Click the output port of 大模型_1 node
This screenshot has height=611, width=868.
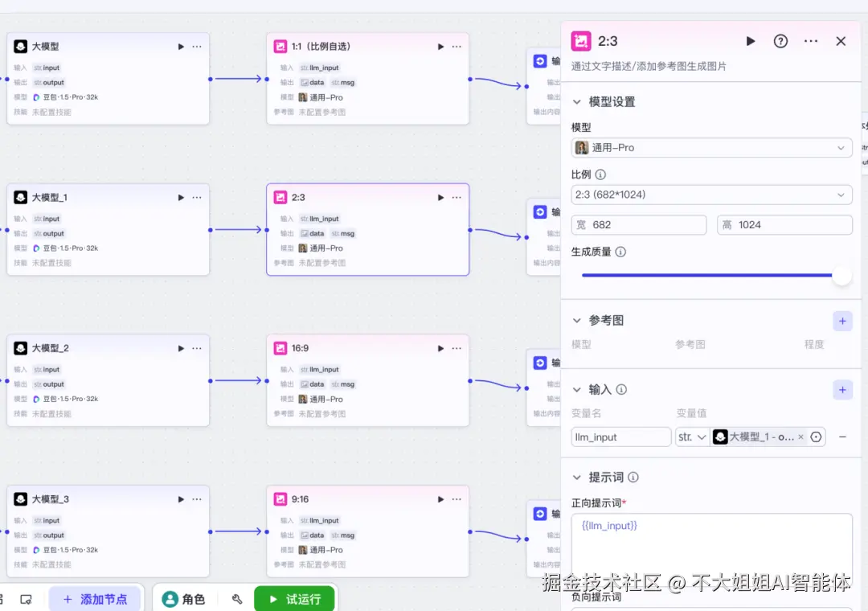coord(211,230)
